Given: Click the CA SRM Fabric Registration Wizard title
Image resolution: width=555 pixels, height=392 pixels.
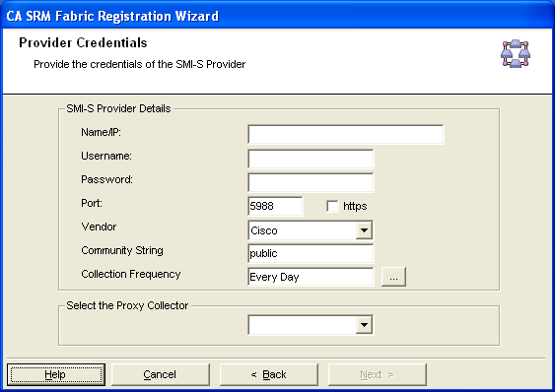Looking at the screenshot, I should (x=112, y=17).
